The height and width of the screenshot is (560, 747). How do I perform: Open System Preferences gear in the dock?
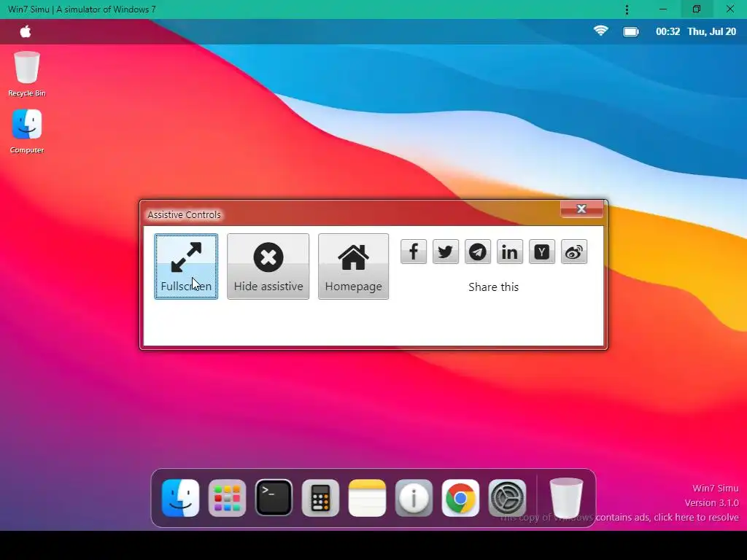[x=507, y=498]
